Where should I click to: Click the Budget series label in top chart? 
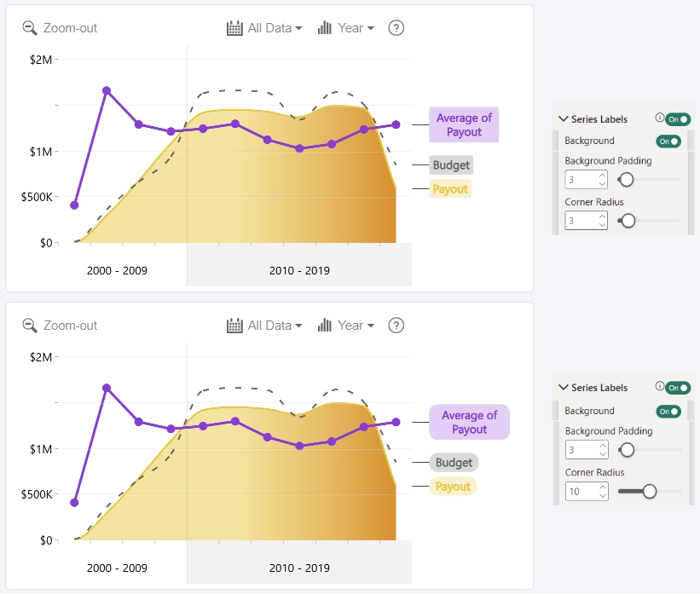(x=451, y=165)
